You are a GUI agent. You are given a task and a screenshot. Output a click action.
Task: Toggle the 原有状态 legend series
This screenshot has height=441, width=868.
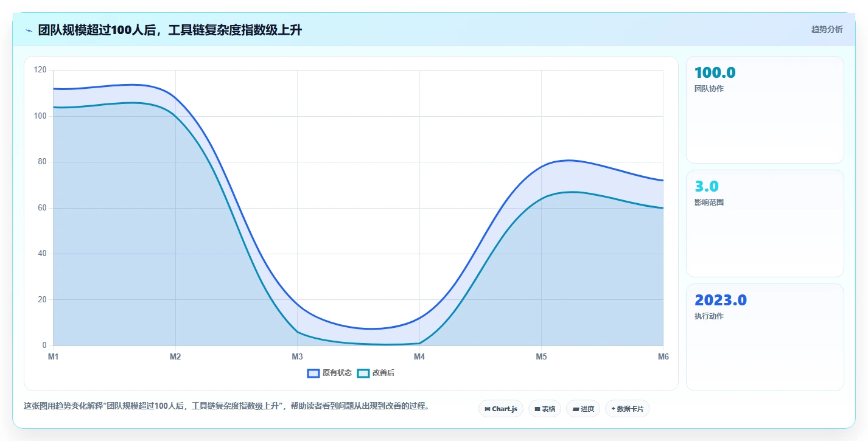pos(329,373)
